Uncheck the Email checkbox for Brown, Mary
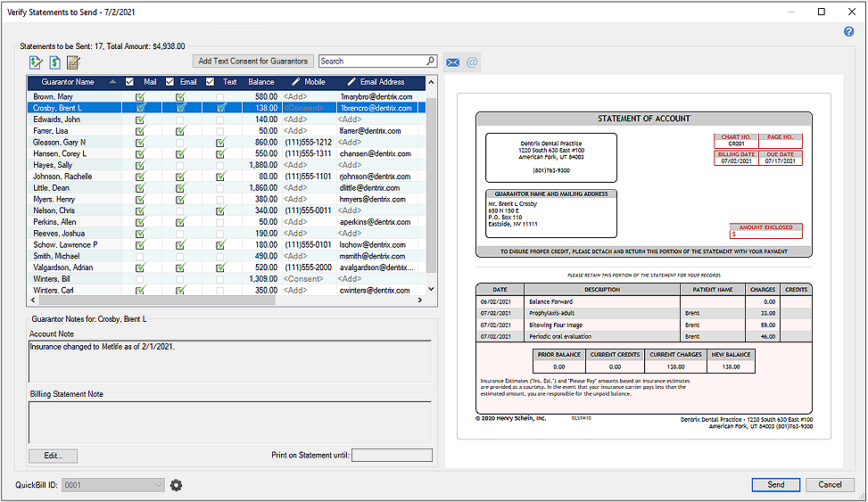Viewport: 868px width, 502px height. click(180, 96)
